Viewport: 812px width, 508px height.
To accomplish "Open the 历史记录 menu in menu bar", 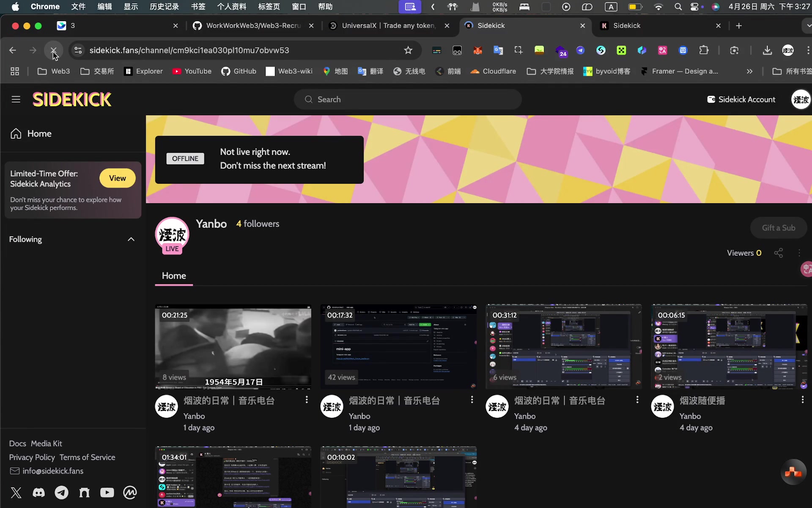I will 164,7.
